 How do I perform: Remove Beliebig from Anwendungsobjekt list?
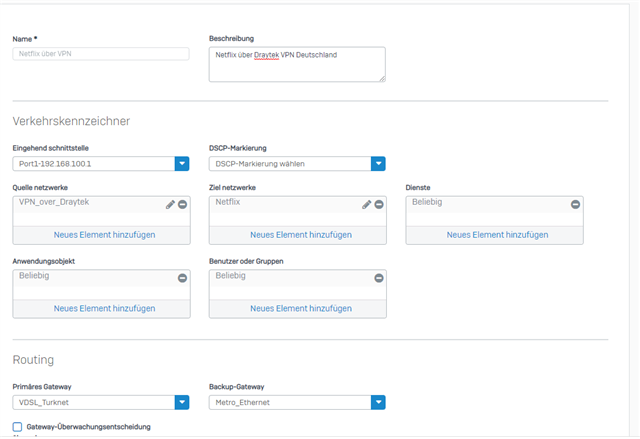click(x=182, y=278)
